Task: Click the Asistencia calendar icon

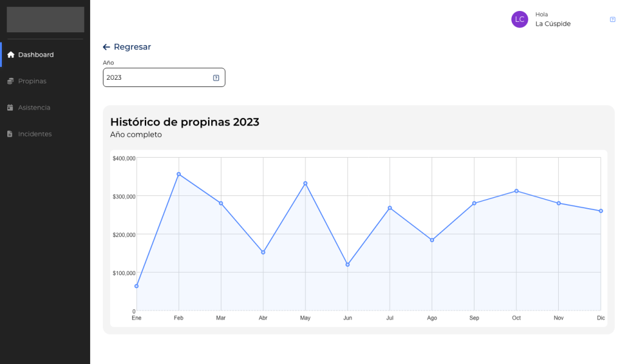Action: coord(10,108)
